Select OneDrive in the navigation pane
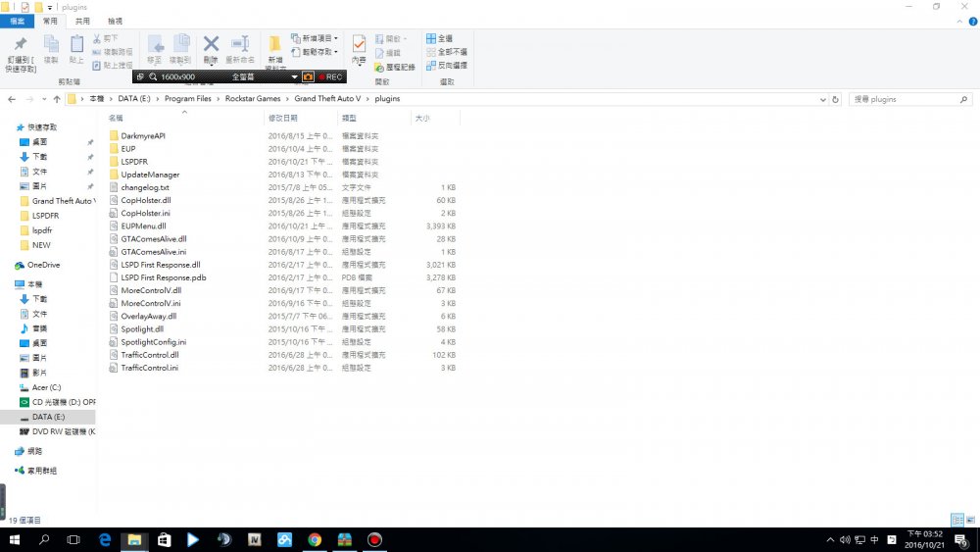 tap(43, 265)
